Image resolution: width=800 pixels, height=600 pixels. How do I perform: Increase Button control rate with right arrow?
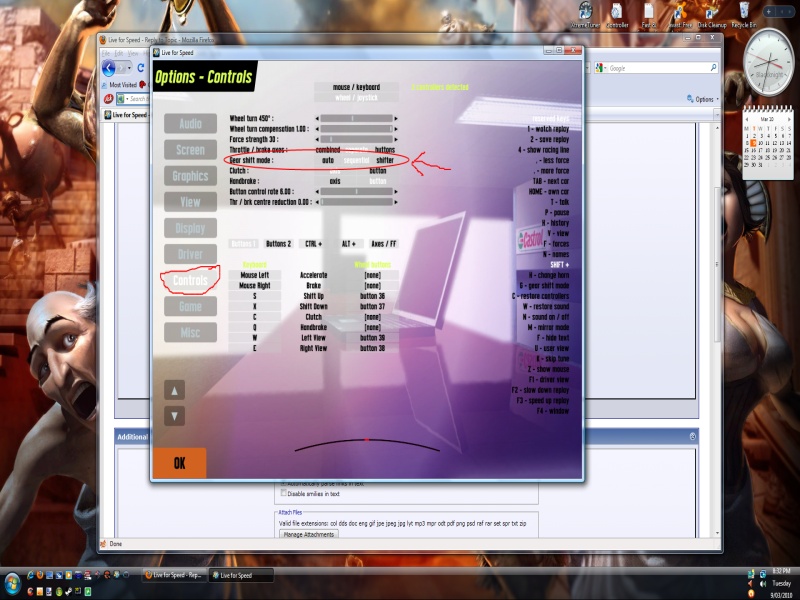396,192
